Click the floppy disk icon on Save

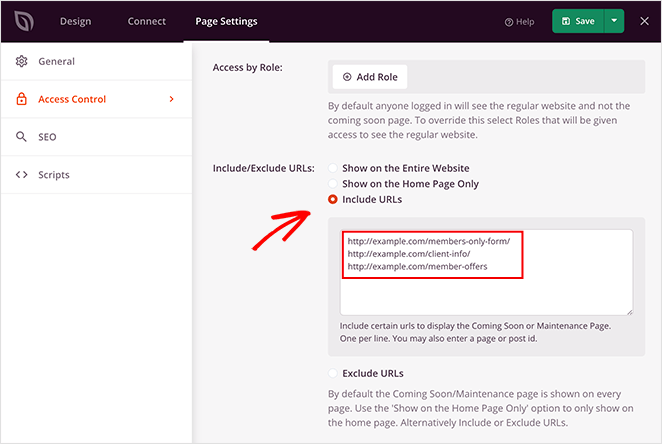pos(566,21)
